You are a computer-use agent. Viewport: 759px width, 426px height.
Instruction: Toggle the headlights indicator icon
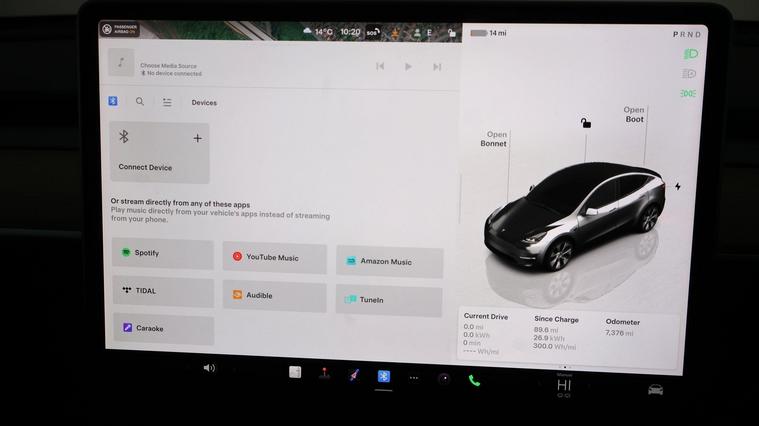[689, 54]
